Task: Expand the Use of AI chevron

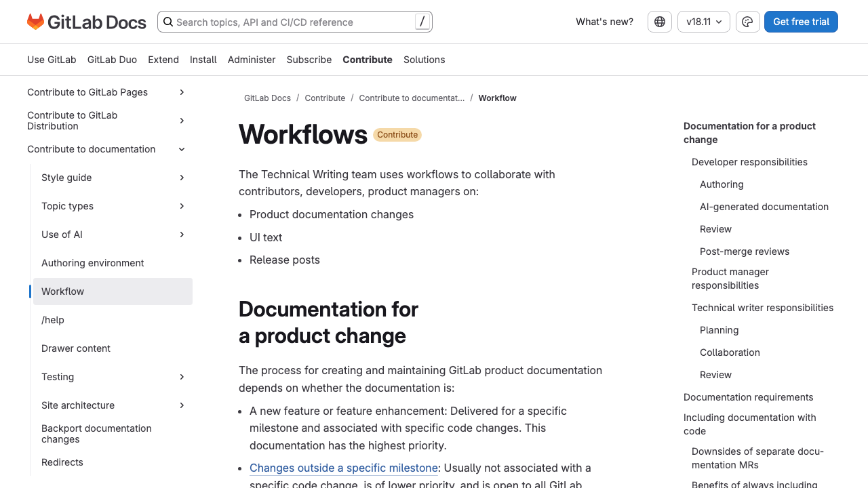Action: click(182, 235)
